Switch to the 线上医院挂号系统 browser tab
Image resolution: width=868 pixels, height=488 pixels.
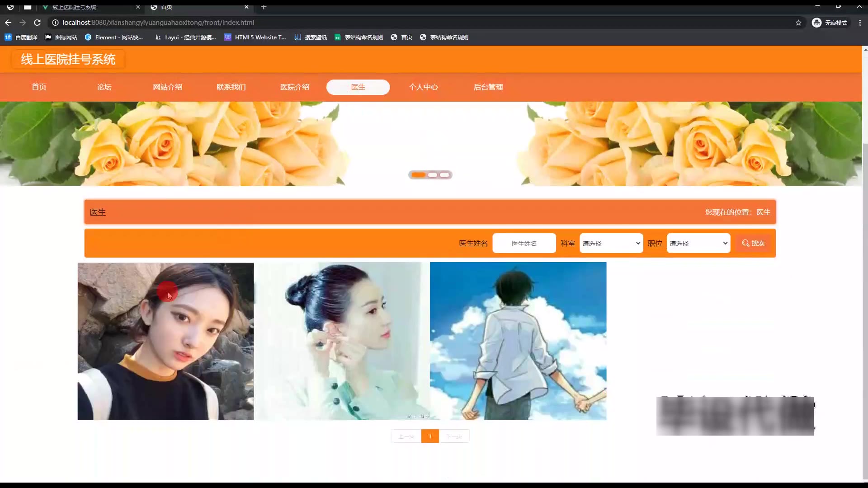75,7
